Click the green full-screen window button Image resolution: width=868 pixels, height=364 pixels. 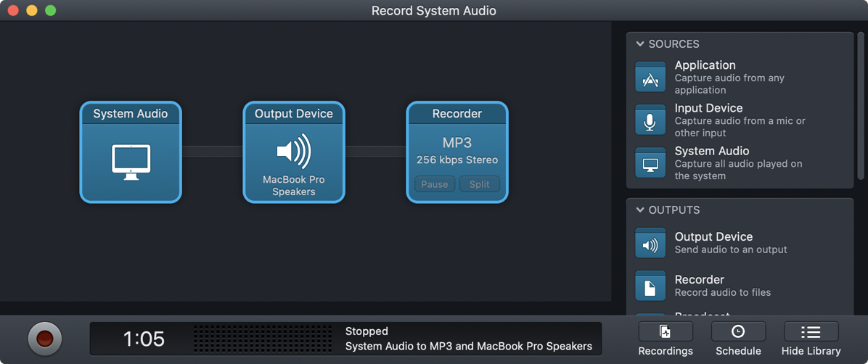(x=50, y=10)
